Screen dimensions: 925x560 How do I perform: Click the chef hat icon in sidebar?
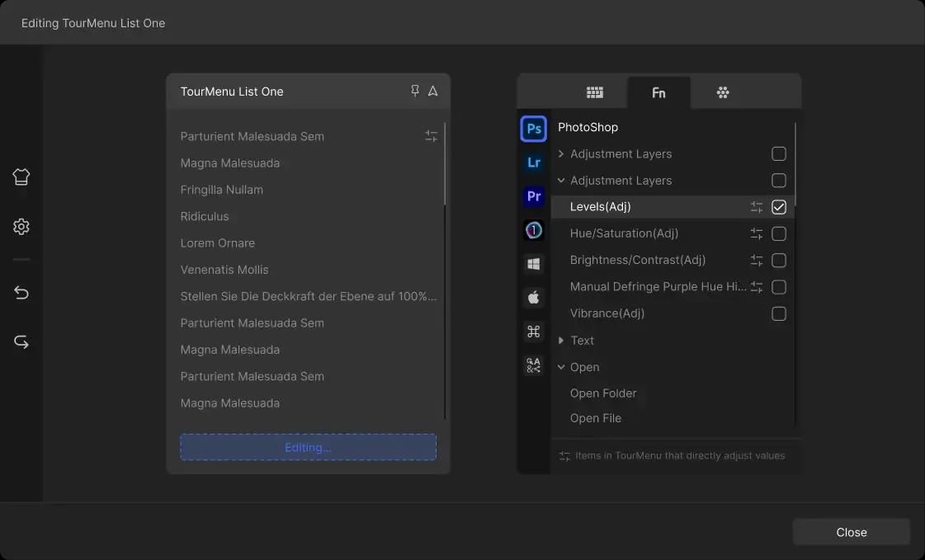(21, 176)
